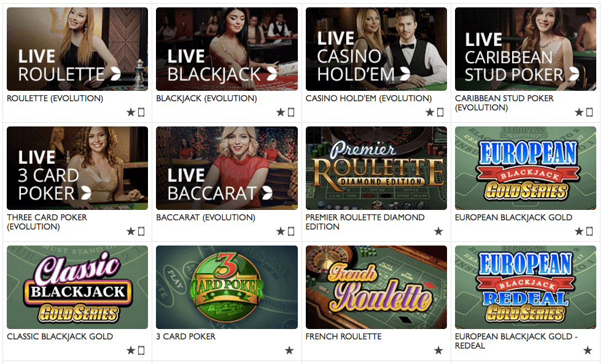Viewport: 603px width, 364px height.
Task: Open the 3 Card Poker game artwork
Action: 227,287
